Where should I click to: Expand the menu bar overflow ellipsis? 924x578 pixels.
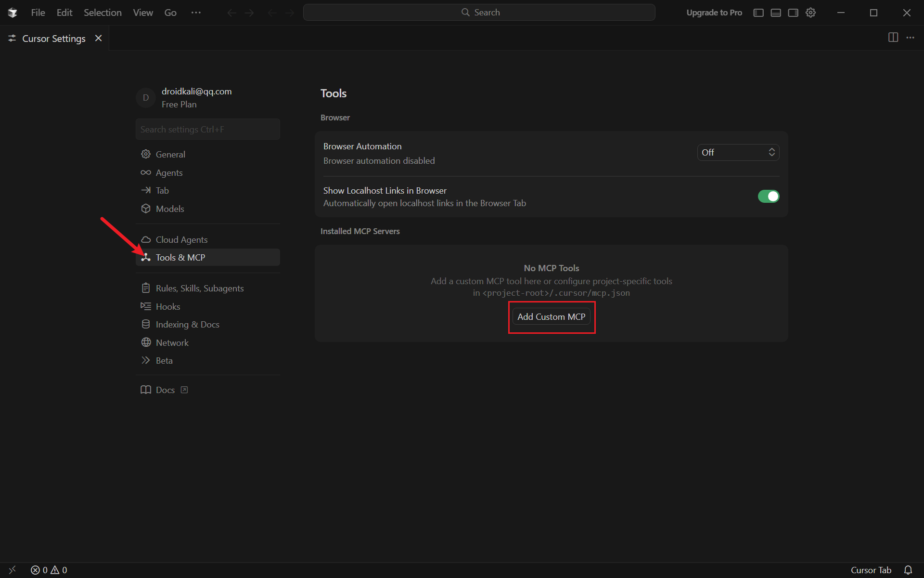pyautogui.click(x=196, y=13)
